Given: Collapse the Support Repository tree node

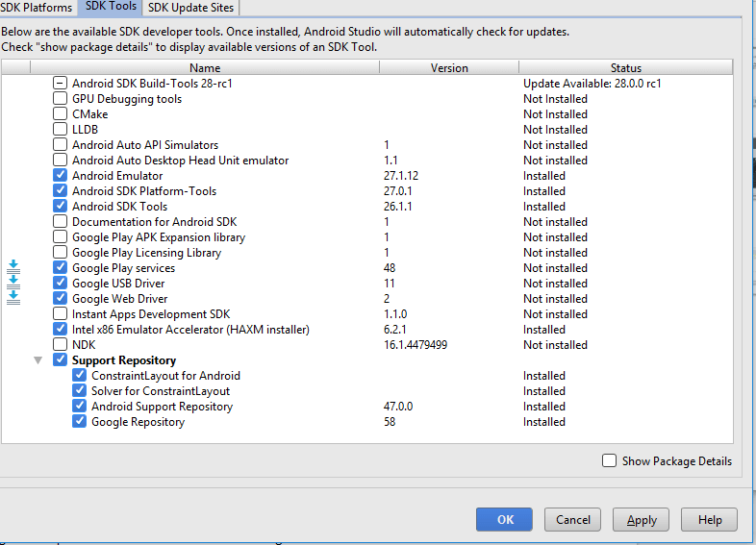Looking at the screenshot, I should (x=38, y=360).
